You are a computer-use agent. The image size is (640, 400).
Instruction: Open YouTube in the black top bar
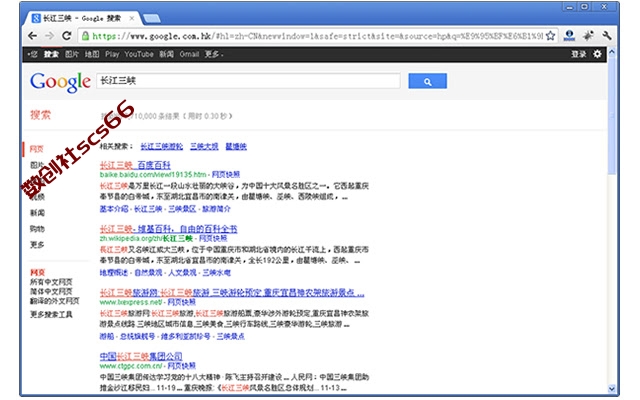(x=139, y=54)
